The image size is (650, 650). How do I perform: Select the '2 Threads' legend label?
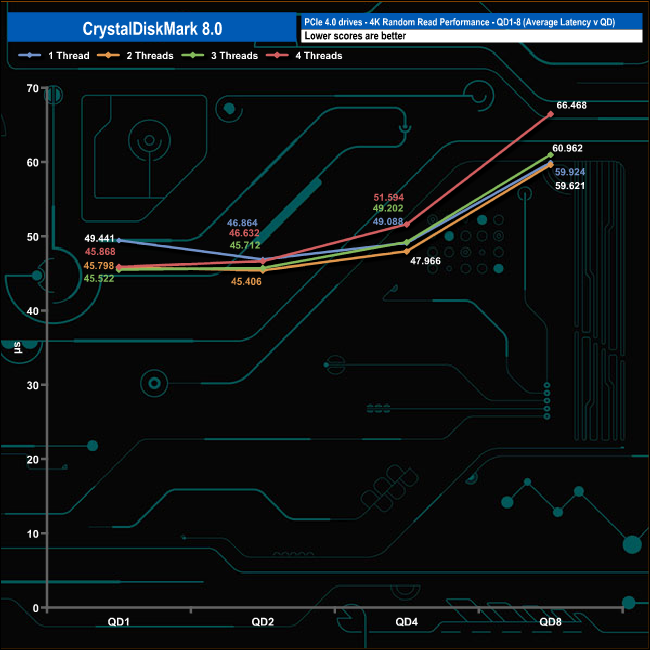click(x=150, y=56)
